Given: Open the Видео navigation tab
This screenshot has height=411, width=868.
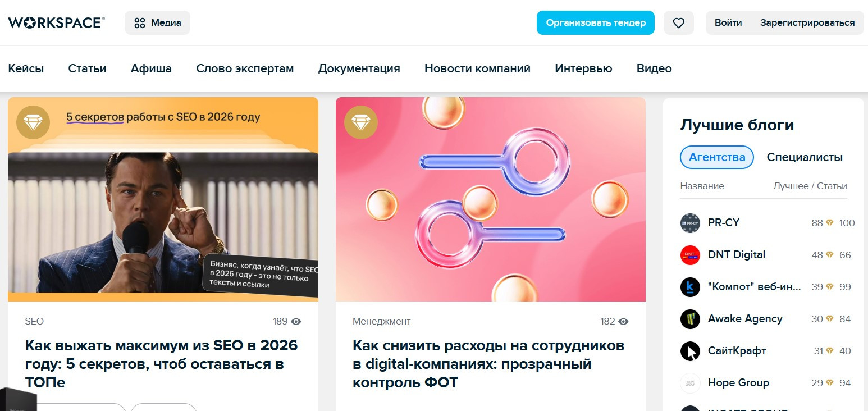Looking at the screenshot, I should tap(654, 68).
